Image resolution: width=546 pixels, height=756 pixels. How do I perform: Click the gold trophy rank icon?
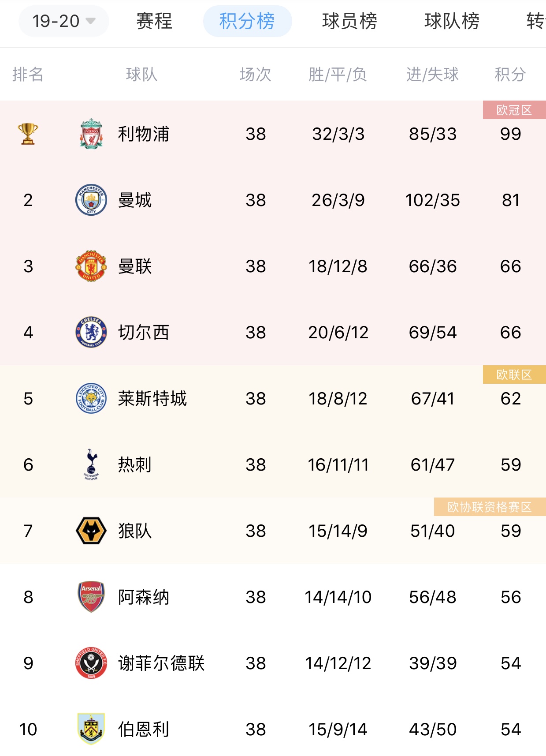[x=28, y=134]
